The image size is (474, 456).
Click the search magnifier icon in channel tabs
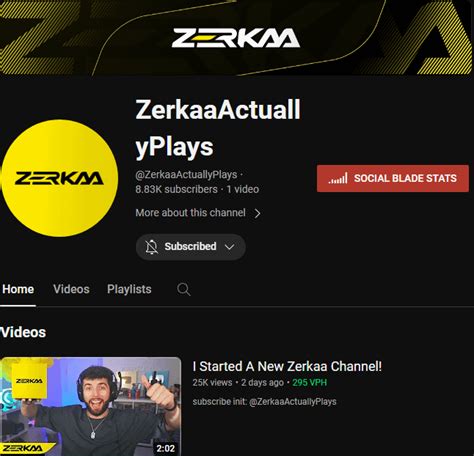pos(184,289)
